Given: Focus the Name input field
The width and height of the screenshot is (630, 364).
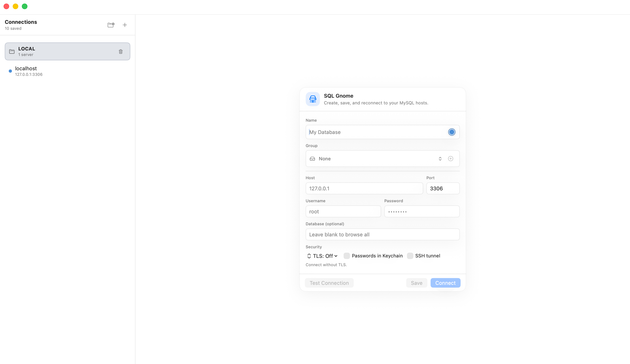Looking at the screenshot, I should click(383, 132).
